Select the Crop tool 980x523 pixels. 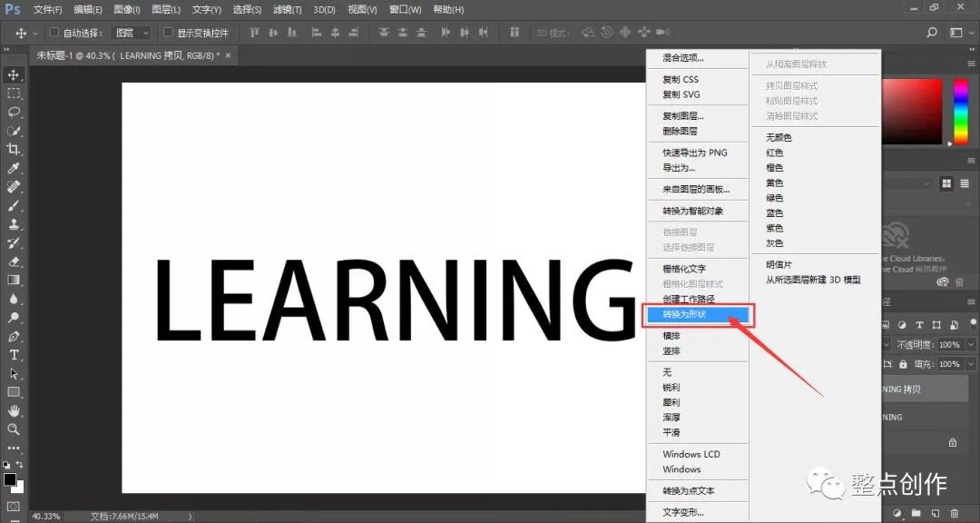pyautogui.click(x=13, y=150)
